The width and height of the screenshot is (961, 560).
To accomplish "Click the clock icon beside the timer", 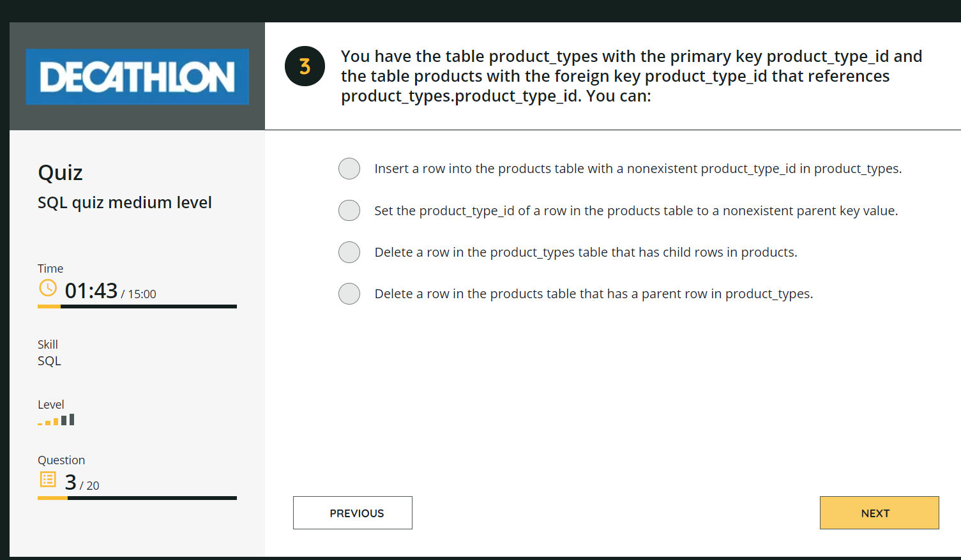I will [48, 288].
